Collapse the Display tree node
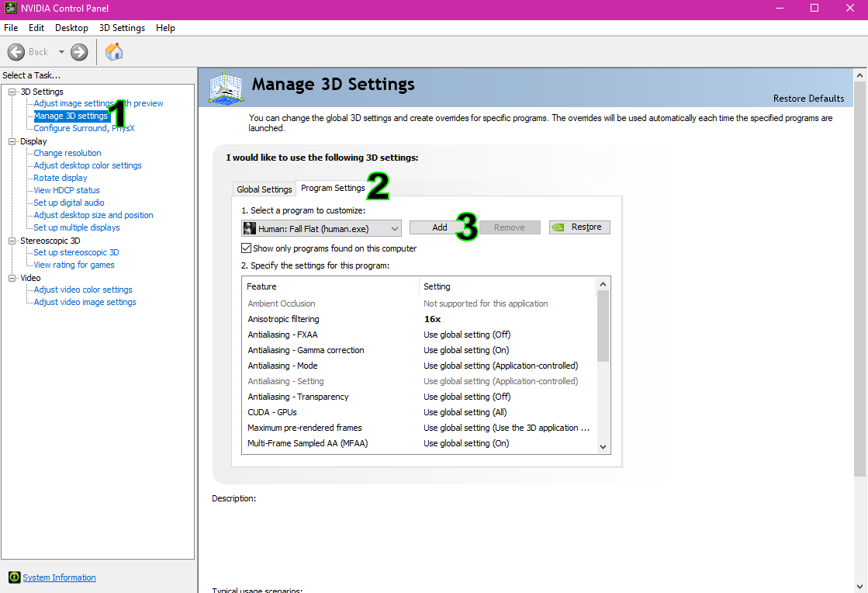Viewport: 868px width, 593px height. coord(12,142)
